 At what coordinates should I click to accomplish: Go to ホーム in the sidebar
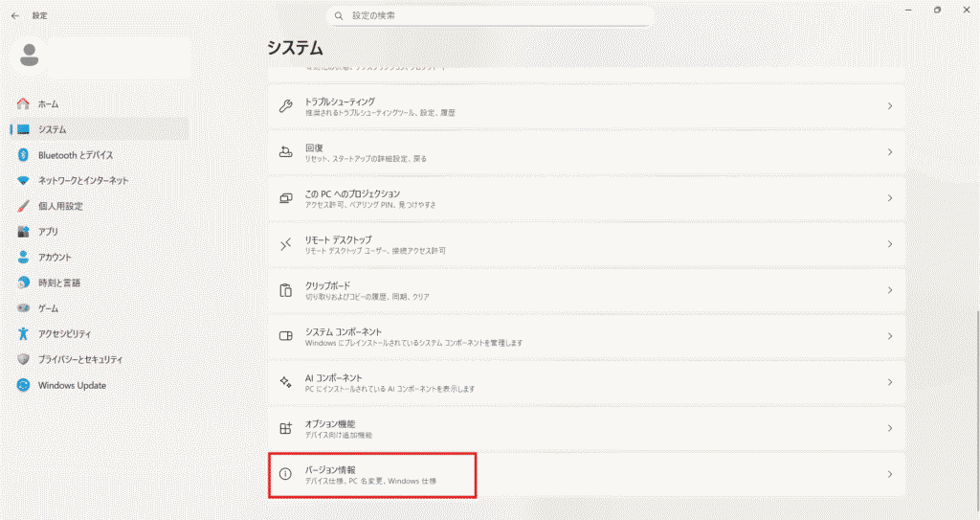tap(100, 103)
